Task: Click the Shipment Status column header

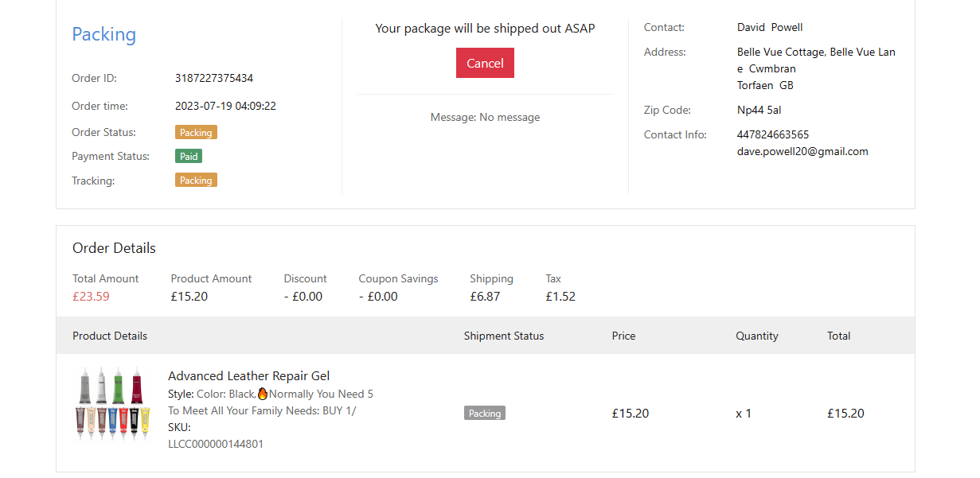Action: [504, 336]
